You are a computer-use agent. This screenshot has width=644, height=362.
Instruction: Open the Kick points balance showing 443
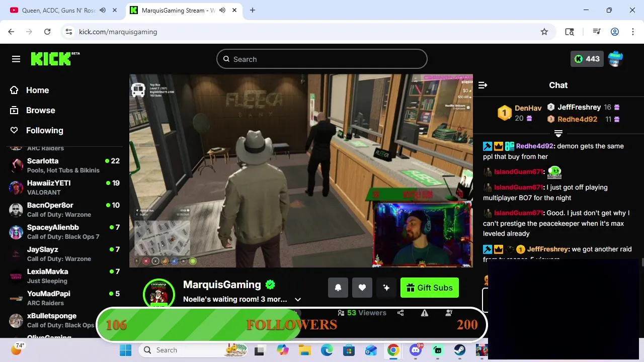point(587,59)
